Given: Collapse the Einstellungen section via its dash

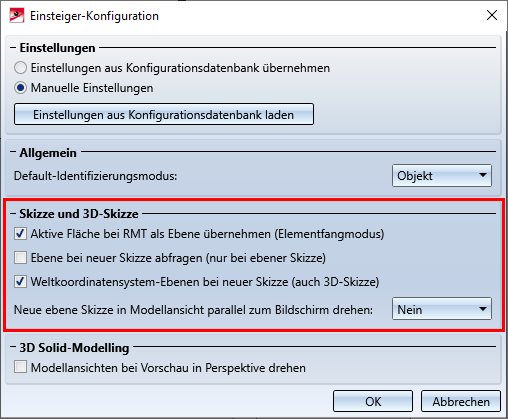Looking at the screenshot, I should 13,48.
